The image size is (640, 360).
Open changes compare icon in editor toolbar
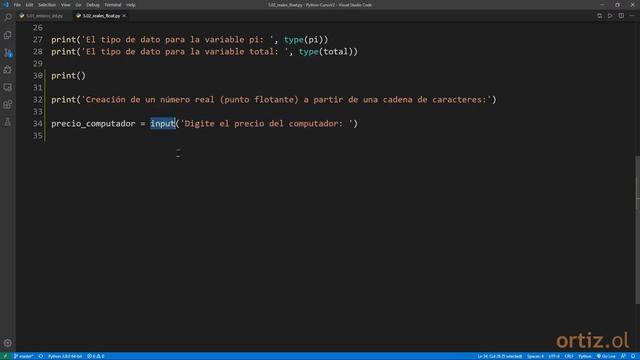[x=599, y=16]
